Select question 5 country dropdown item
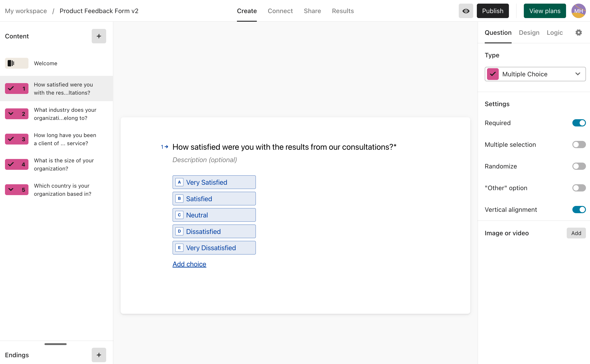 [63, 190]
